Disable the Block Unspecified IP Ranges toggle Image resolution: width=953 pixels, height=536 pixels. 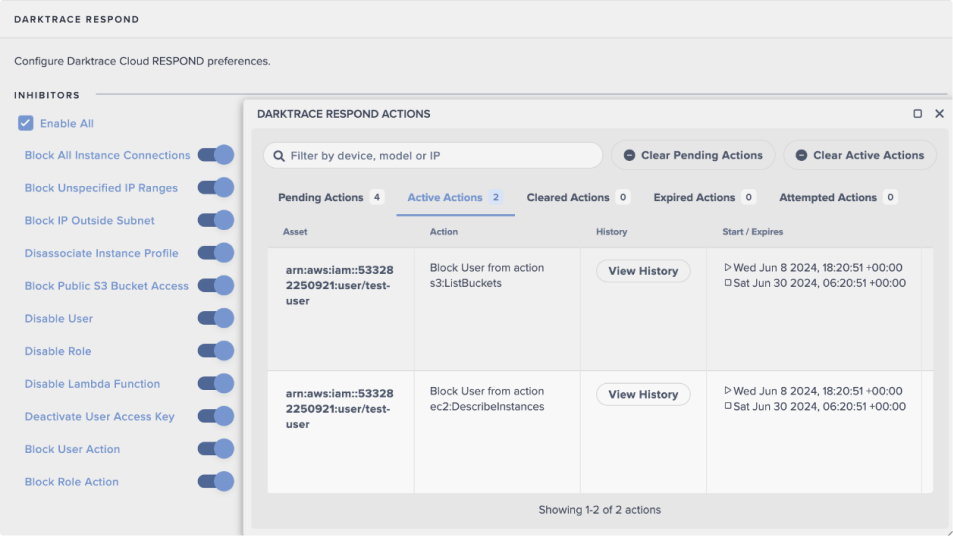(x=216, y=188)
